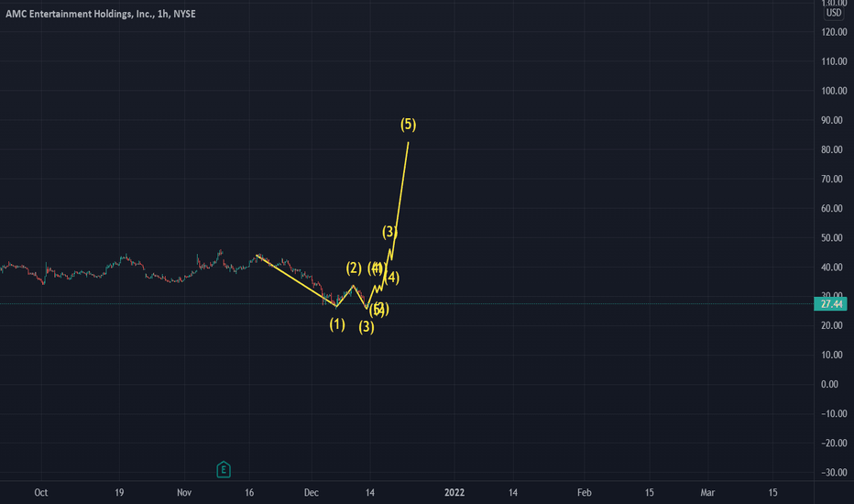Click the earnings E marker icon
854x504 pixels.
coord(224,469)
